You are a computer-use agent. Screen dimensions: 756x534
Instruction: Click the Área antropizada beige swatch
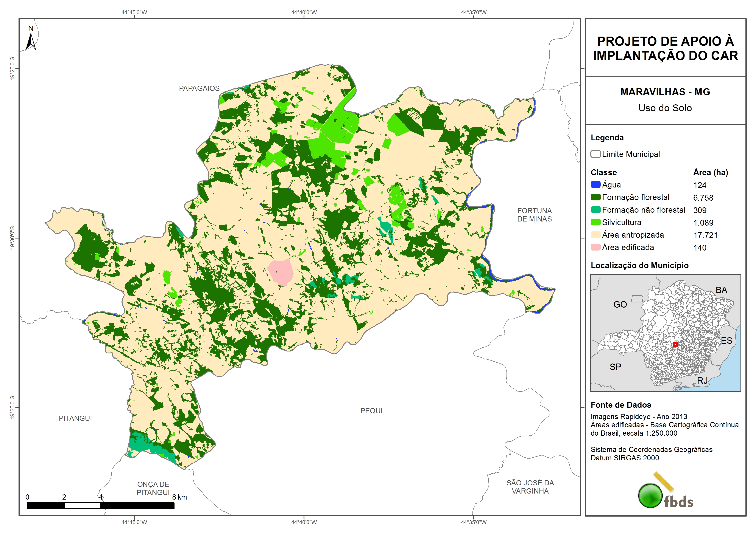pyautogui.click(x=595, y=235)
